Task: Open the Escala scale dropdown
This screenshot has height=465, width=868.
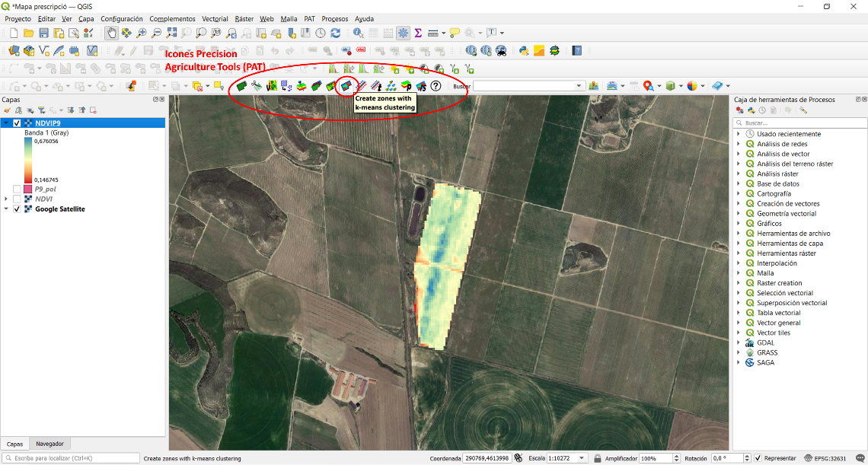Action: pos(581,458)
